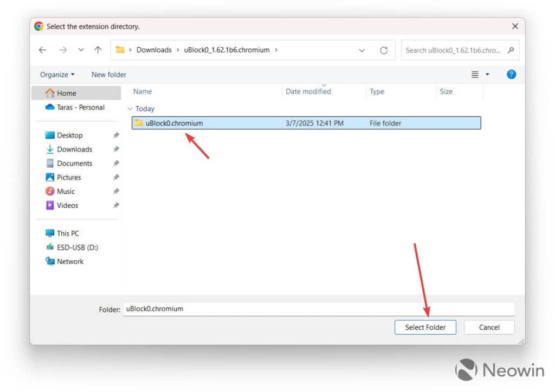Screen dimensions: 555x392
Task: Click the address bar folder icon
Action: [120, 50]
